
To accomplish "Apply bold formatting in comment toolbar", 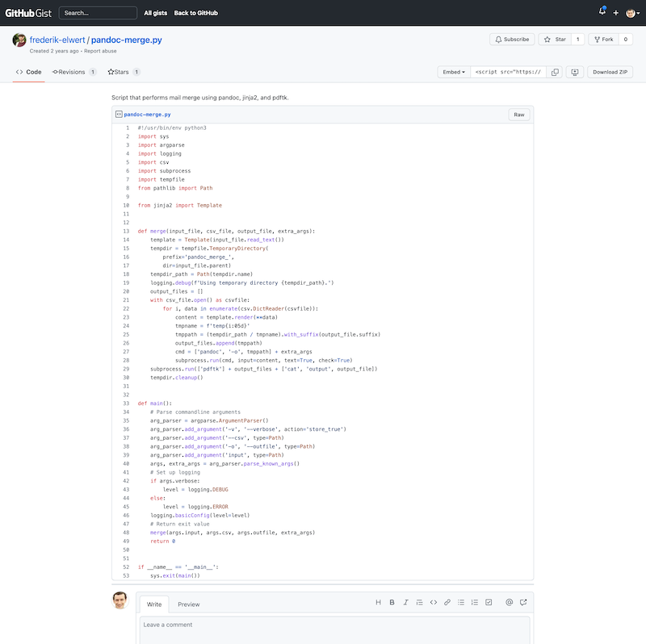I will point(392,602).
